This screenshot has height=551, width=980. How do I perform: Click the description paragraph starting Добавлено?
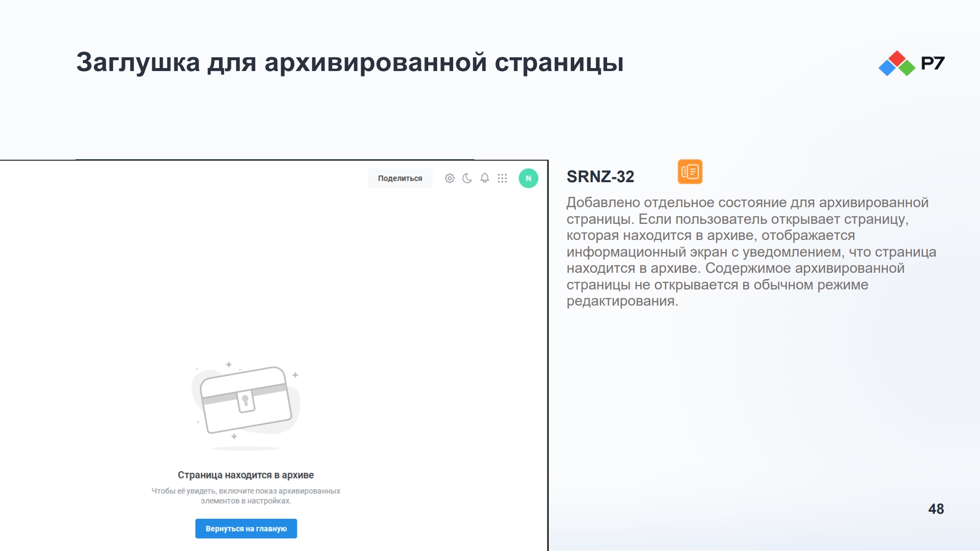point(751,251)
